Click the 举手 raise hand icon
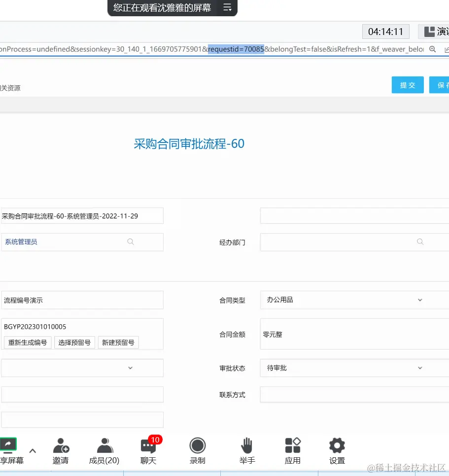449x476 pixels. point(246,445)
